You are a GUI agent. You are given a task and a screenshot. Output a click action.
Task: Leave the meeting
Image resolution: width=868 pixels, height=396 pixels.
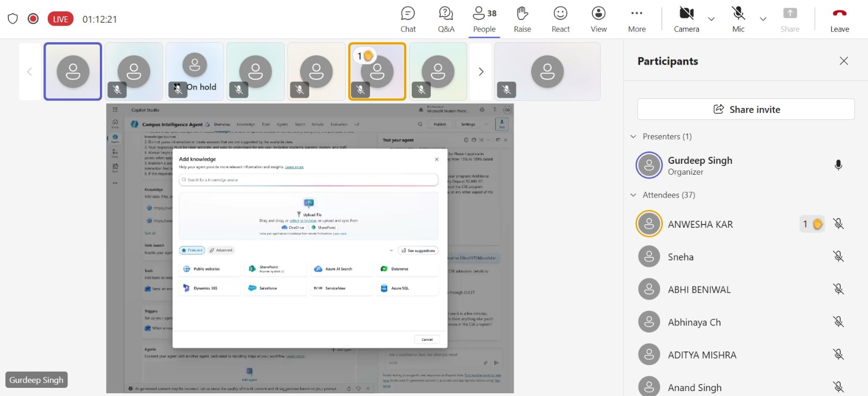(x=839, y=20)
